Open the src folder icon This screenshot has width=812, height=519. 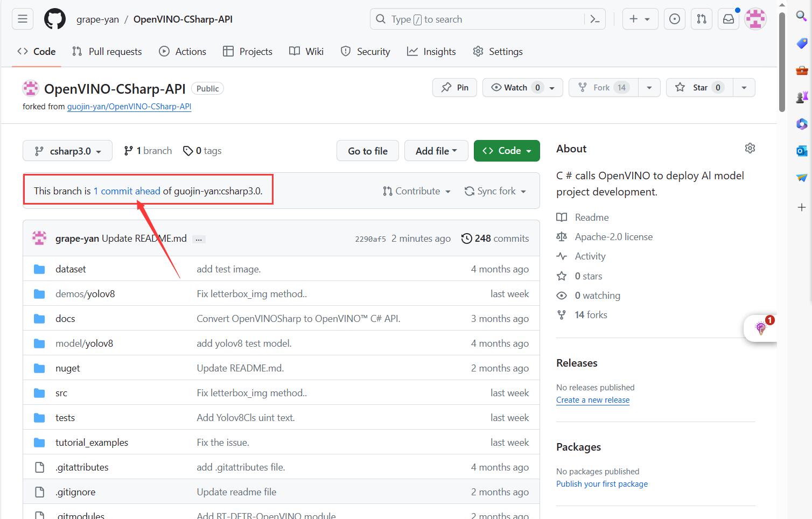(x=39, y=393)
